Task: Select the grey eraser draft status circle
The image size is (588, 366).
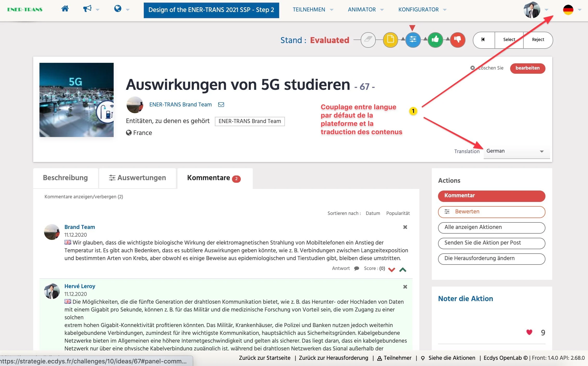Action: [368, 40]
